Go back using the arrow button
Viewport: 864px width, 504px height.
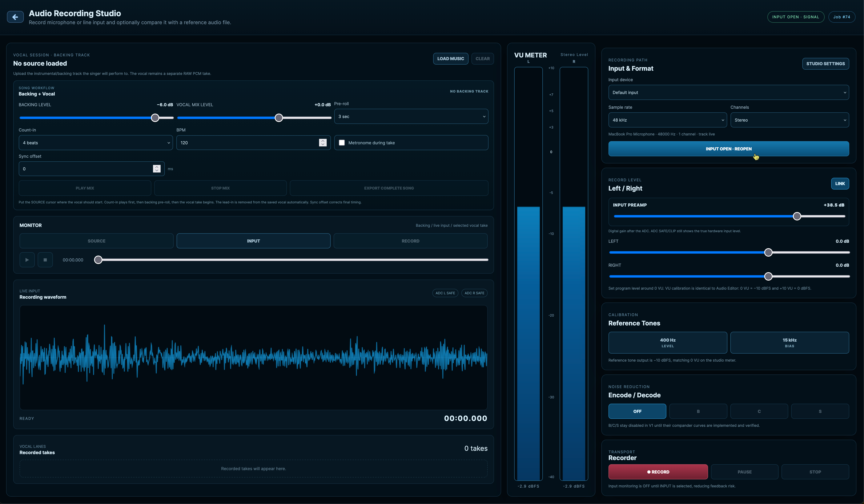(15, 17)
